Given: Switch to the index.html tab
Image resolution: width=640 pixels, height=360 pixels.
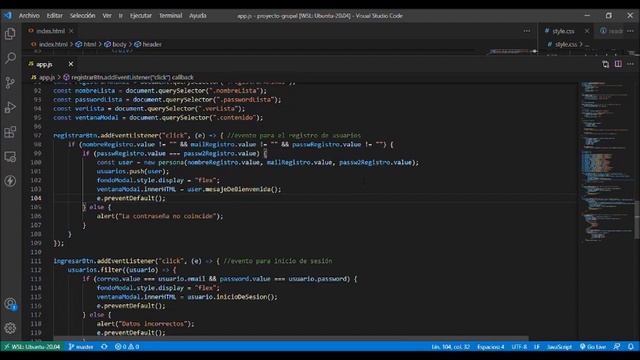Looking at the screenshot, I should click(50, 31).
